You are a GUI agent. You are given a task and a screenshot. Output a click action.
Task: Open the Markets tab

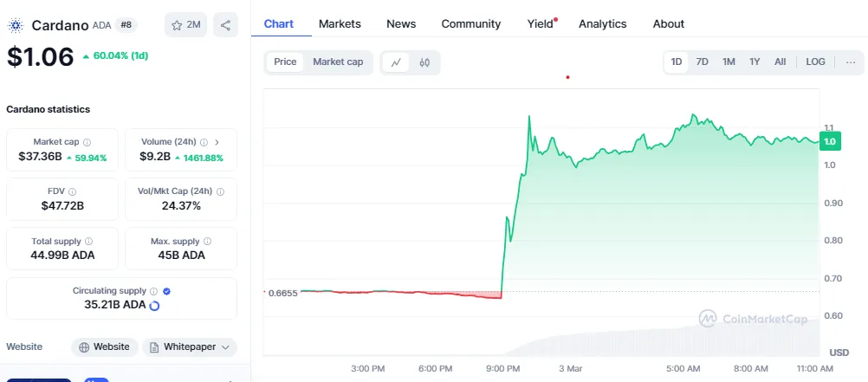(x=340, y=24)
